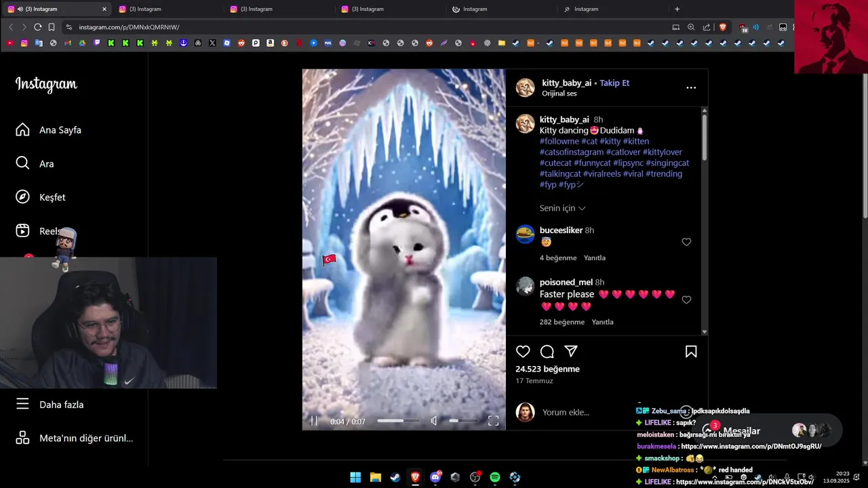The height and width of the screenshot is (488, 868).
Task: Open the Ara search icon
Action: pyautogui.click(x=22, y=163)
